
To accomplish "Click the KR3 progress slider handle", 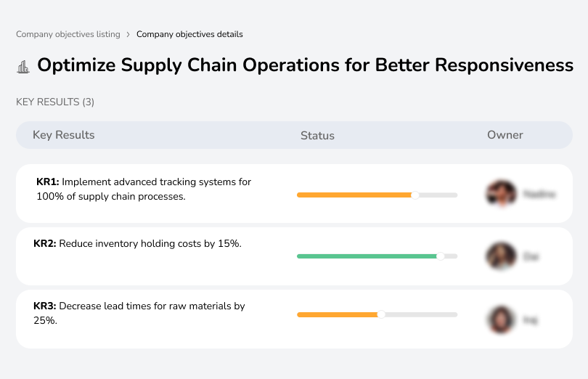I will point(381,314).
